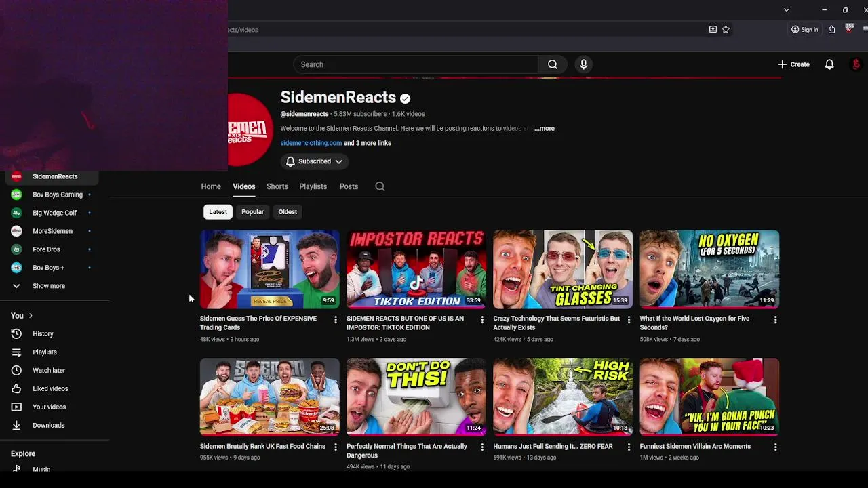Select the Popular sort chip
The width and height of the screenshot is (868, 488).
point(252,211)
